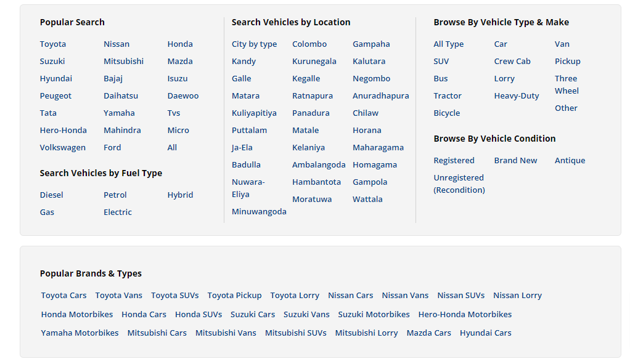Select the Antique condition link

pyautogui.click(x=570, y=161)
